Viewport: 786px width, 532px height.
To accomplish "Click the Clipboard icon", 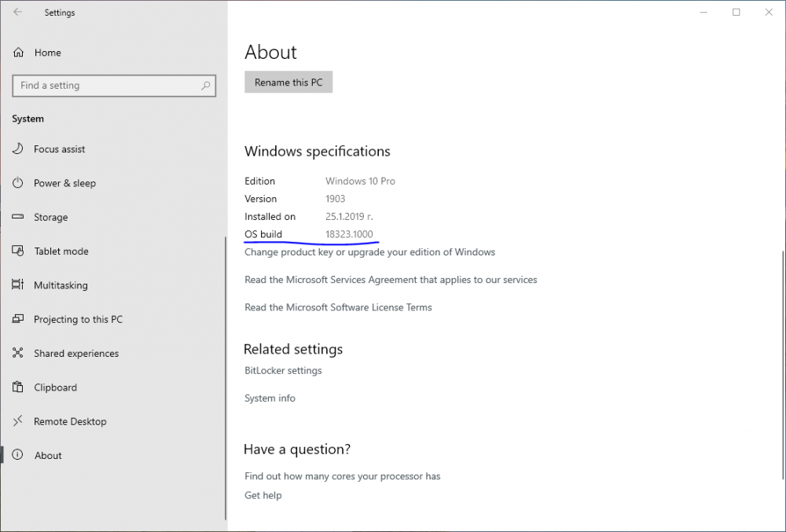I will pyautogui.click(x=17, y=387).
